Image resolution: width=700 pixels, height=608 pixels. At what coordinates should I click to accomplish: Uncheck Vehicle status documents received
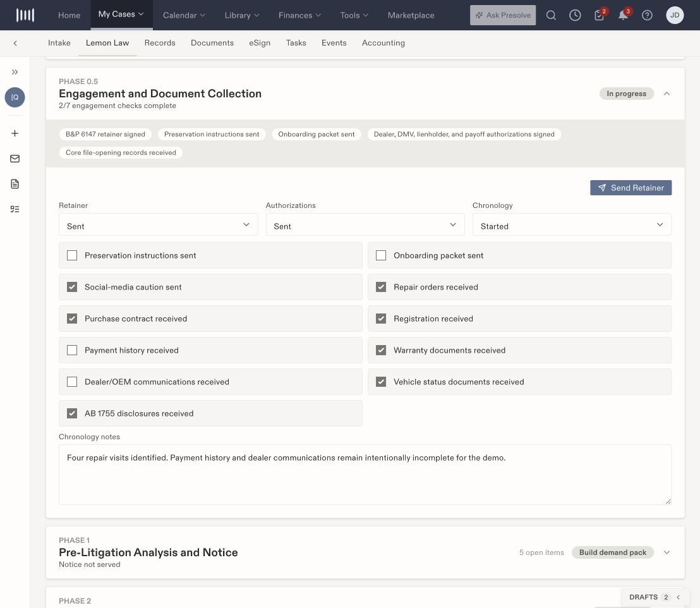tap(381, 382)
